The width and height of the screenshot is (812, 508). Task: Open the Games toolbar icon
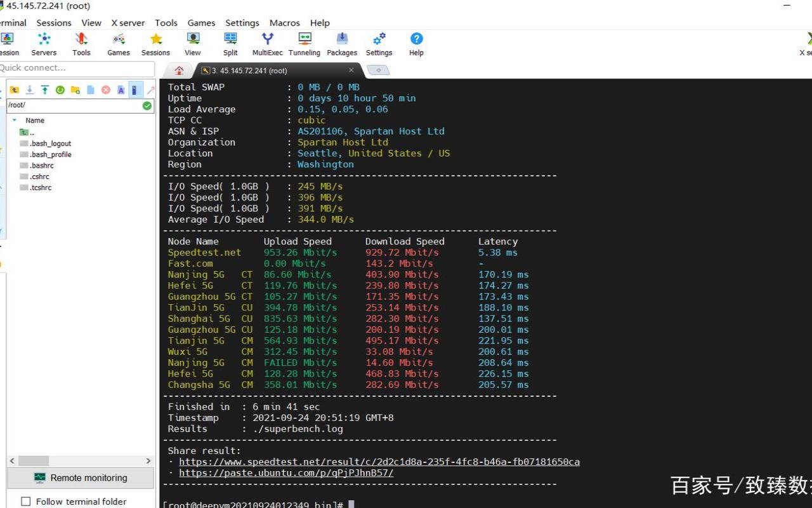[x=118, y=44]
